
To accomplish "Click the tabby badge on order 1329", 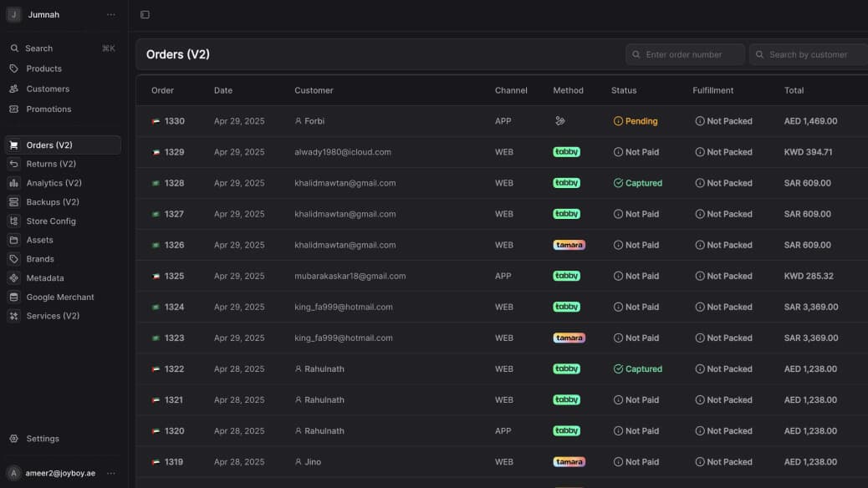I will coord(566,152).
